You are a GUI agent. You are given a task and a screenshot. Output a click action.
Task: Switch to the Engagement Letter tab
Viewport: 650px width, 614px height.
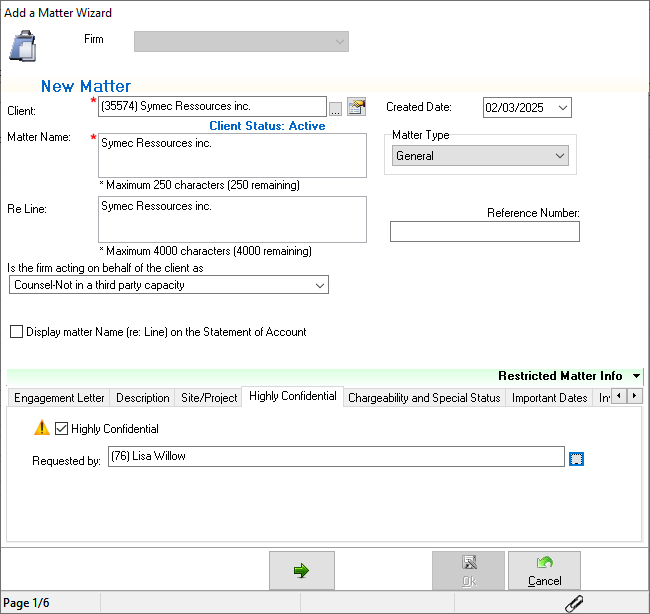[59, 398]
